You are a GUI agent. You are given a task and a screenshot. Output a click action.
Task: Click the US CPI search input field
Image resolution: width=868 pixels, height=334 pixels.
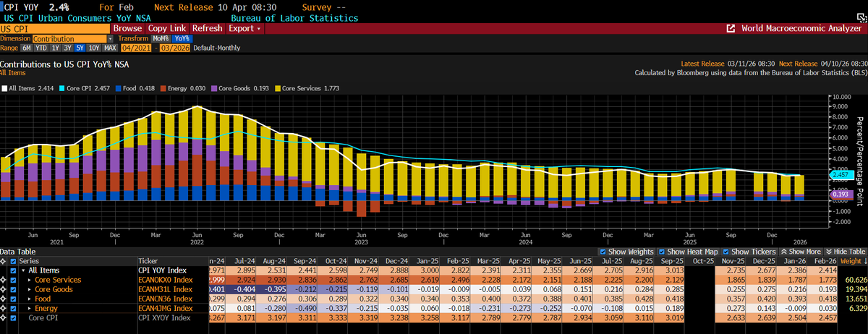pyautogui.click(x=55, y=28)
